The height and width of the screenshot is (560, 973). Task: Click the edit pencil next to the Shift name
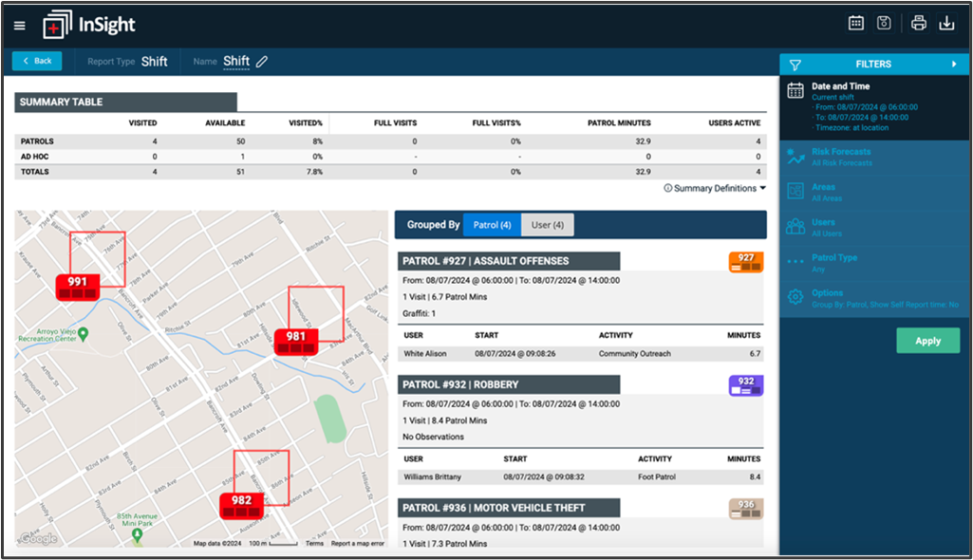coord(261,60)
